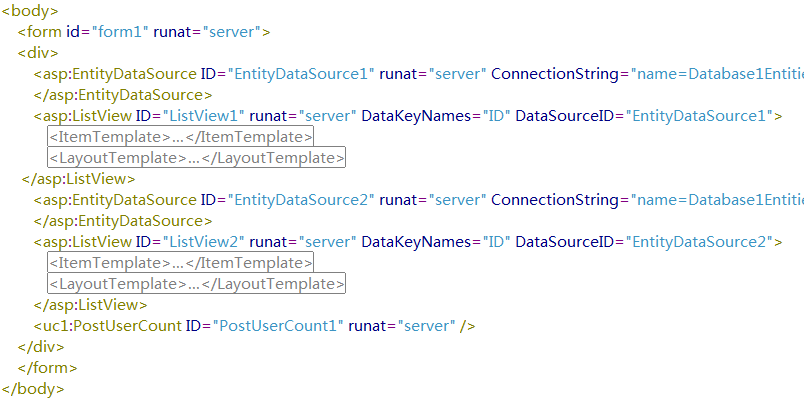Viewport: 804px width, 400px height.
Task: Expand LayoutTemplate block under ListView2
Action: pos(196,284)
